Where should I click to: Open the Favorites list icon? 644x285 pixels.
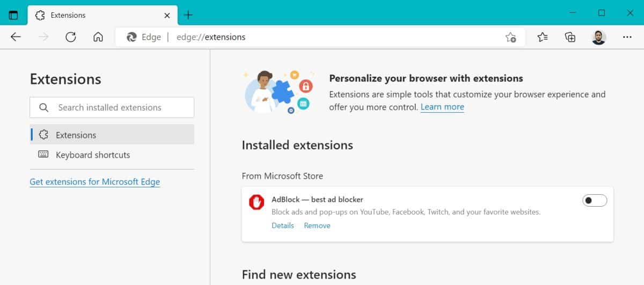[x=543, y=37]
